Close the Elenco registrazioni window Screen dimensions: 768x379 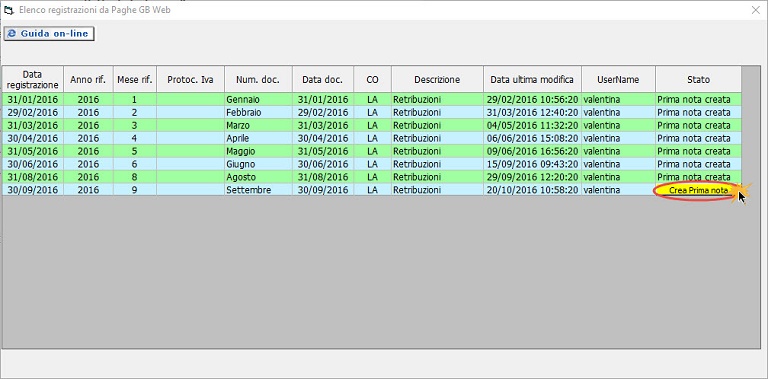tap(756, 10)
